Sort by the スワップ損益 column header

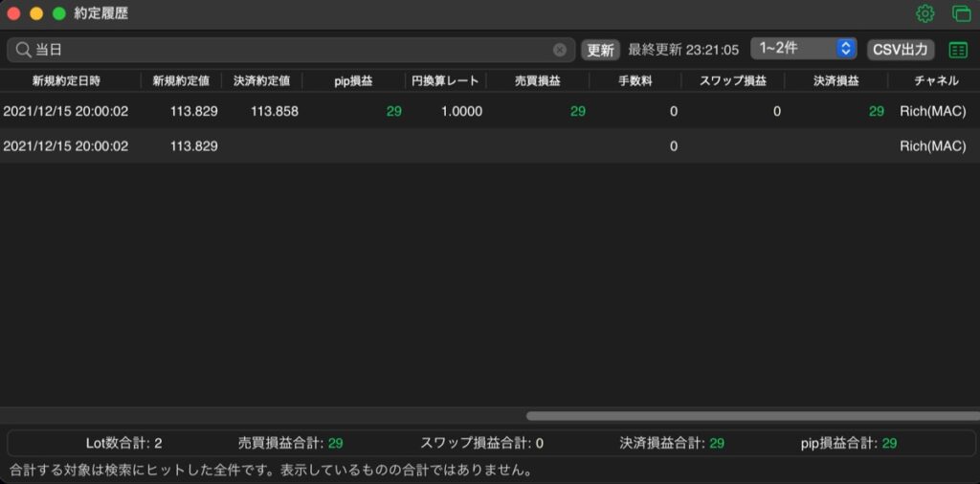732,80
